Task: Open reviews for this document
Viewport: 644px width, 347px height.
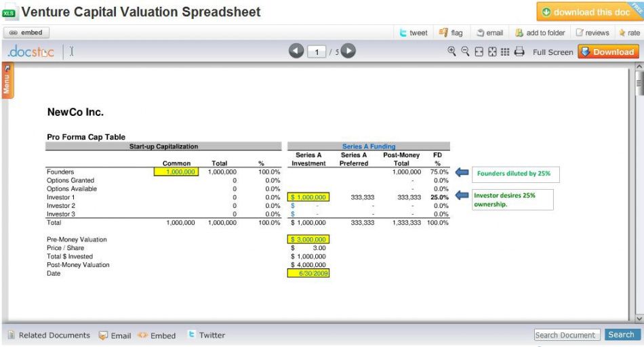Action: coord(592,33)
